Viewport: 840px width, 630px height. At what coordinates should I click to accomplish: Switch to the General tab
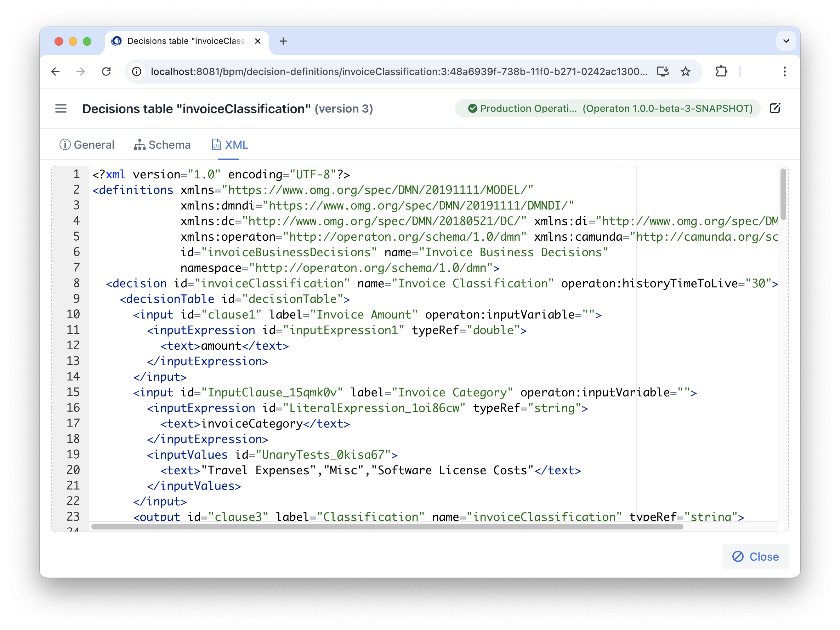(x=86, y=145)
